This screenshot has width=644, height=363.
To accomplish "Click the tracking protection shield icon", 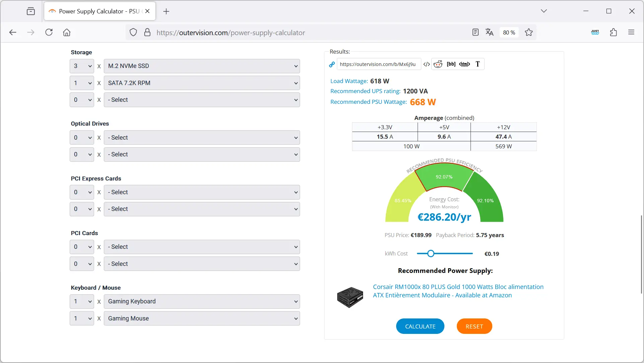I will coord(133,32).
